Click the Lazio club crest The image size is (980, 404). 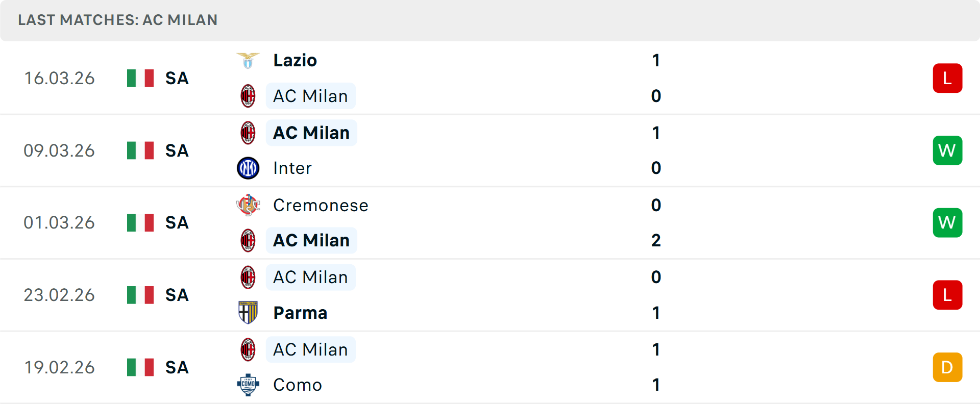pos(248,60)
